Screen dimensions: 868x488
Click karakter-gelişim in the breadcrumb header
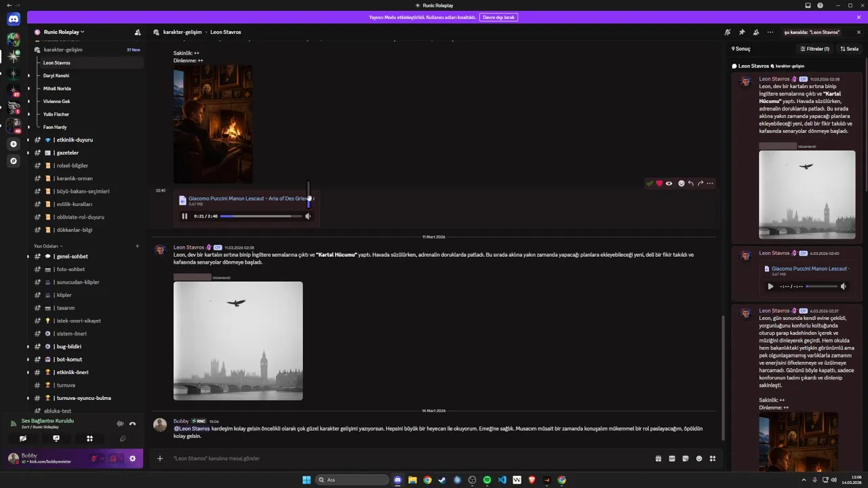click(x=182, y=32)
